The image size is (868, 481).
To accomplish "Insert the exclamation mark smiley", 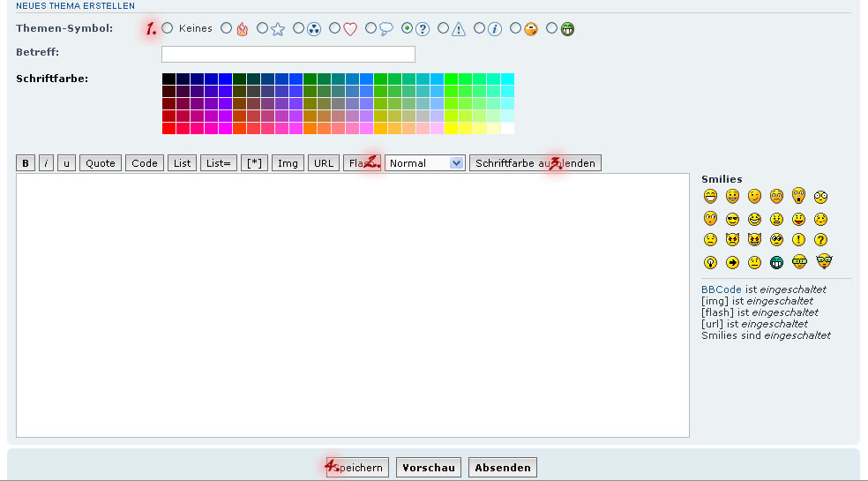I will [x=798, y=239].
